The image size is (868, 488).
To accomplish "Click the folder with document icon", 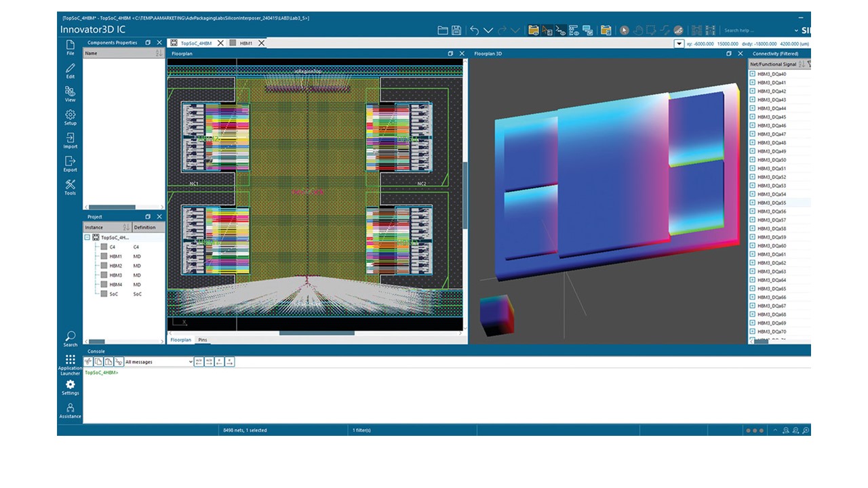I will click(606, 30).
